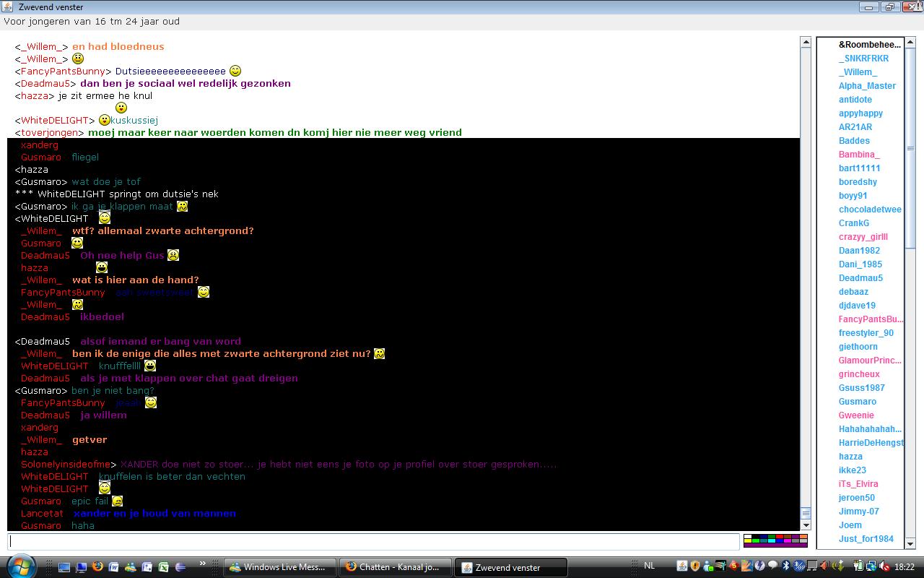Screen dimensions: 924x578
Task: Select user crazyy_girlll in the list
Action: 863,237
